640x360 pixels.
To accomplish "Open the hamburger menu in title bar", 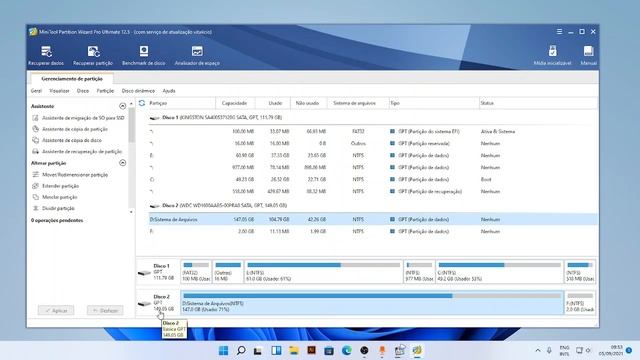I will click(x=559, y=31).
